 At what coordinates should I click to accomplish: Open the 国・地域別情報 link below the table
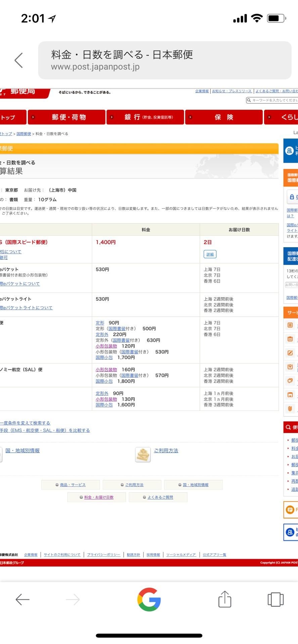coord(23,451)
